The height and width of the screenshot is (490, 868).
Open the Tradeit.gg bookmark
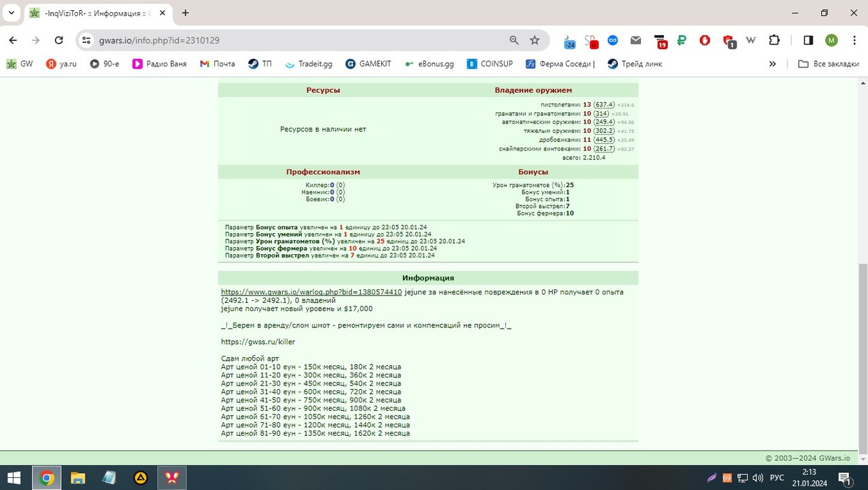[x=309, y=64]
